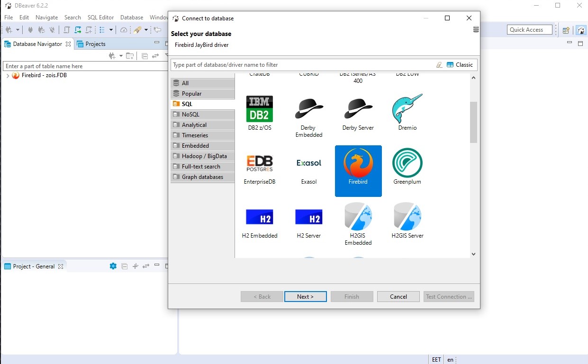Filter drivers by Full-text search category
Viewport: 588px width, 364px height.
click(203, 167)
